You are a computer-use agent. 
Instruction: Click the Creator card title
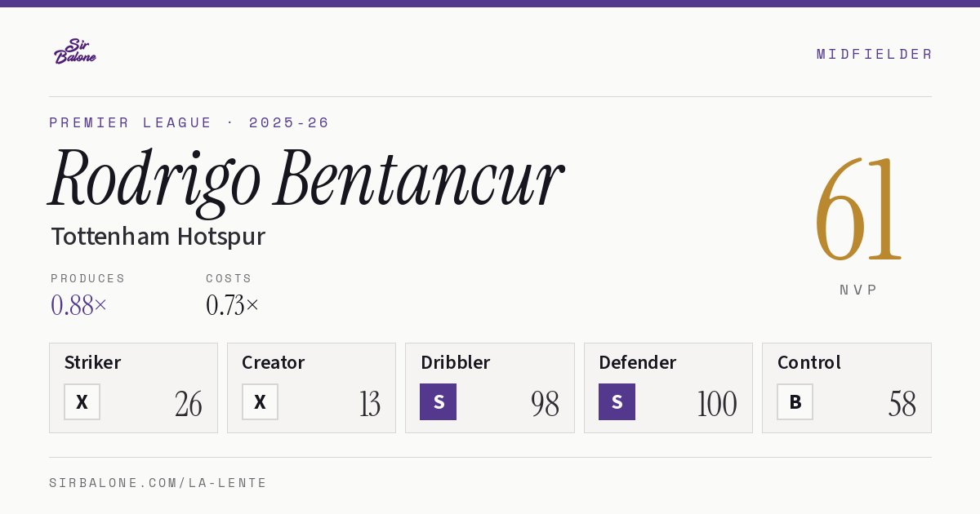[273, 362]
